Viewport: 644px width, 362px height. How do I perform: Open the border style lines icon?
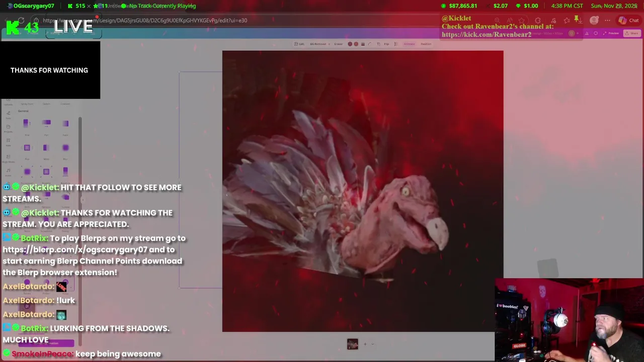click(363, 44)
